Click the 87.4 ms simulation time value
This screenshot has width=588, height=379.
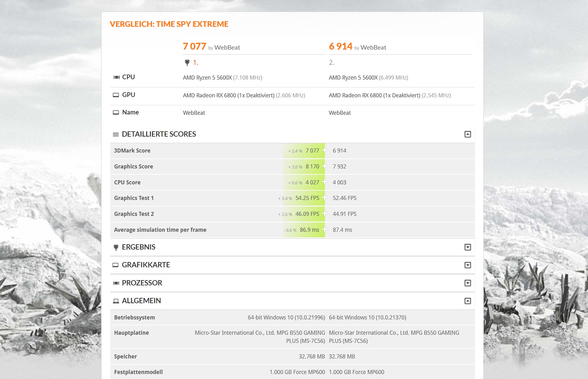[x=342, y=230]
